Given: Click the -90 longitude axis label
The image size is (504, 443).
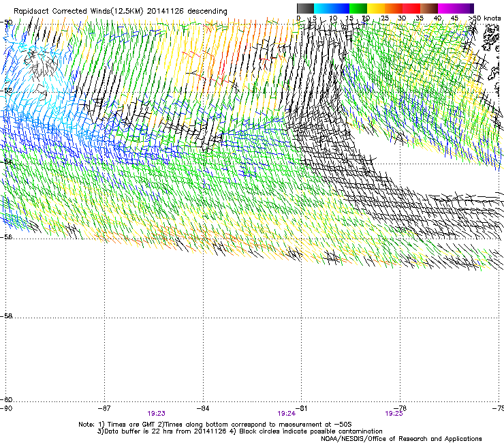Looking at the screenshot, I should [x=6, y=408].
